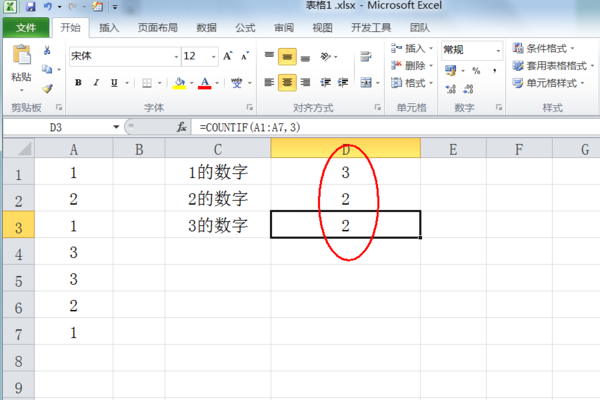Toggle right text alignment
This screenshot has width=600, height=400.
coord(305,82)
